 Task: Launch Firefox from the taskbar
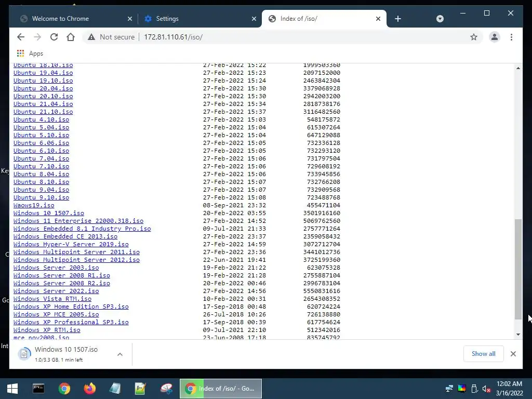pos(89,389)
